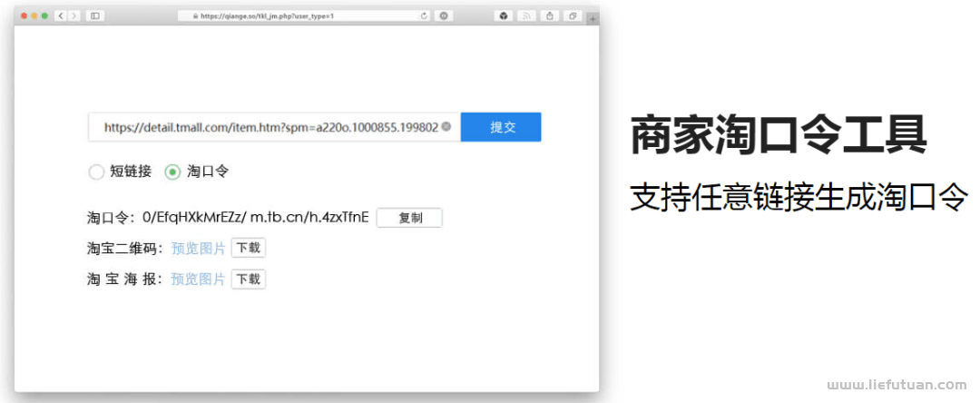Screen dimensions: 980x403
Task: Open the round extension icon beside address bar
Action: pos(444,16)
